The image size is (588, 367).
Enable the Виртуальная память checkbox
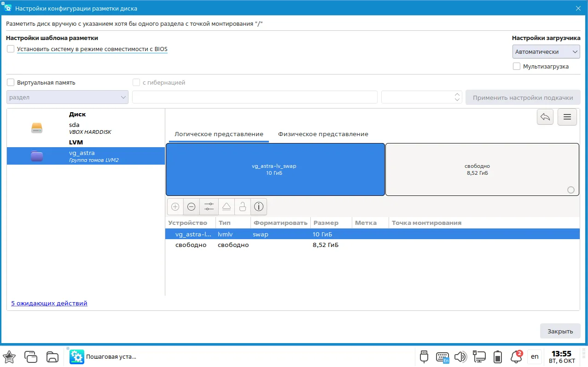11,83
